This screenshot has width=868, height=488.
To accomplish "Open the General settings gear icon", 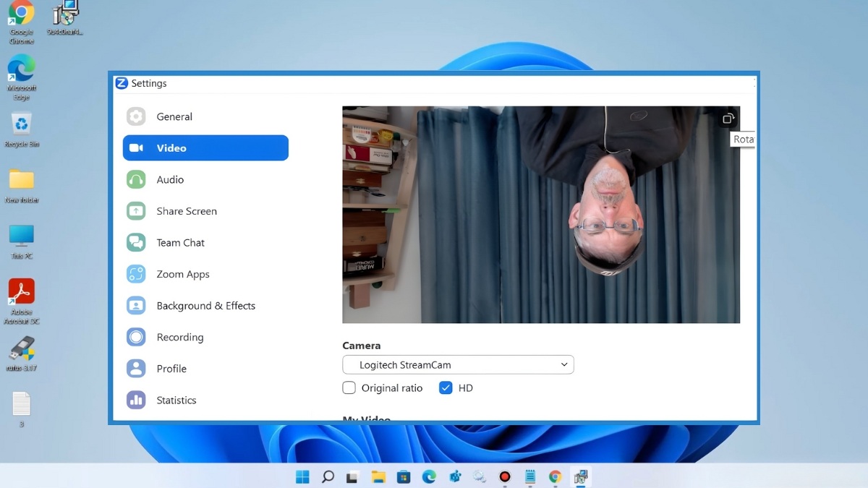I will coord(136,116).
